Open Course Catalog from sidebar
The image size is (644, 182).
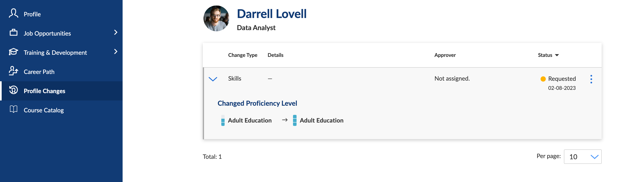[44, 110]
